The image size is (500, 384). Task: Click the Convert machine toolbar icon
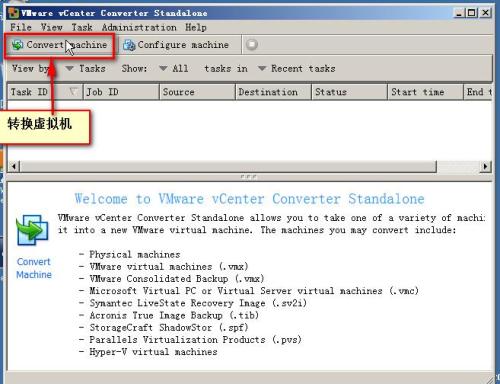point(17,45)
